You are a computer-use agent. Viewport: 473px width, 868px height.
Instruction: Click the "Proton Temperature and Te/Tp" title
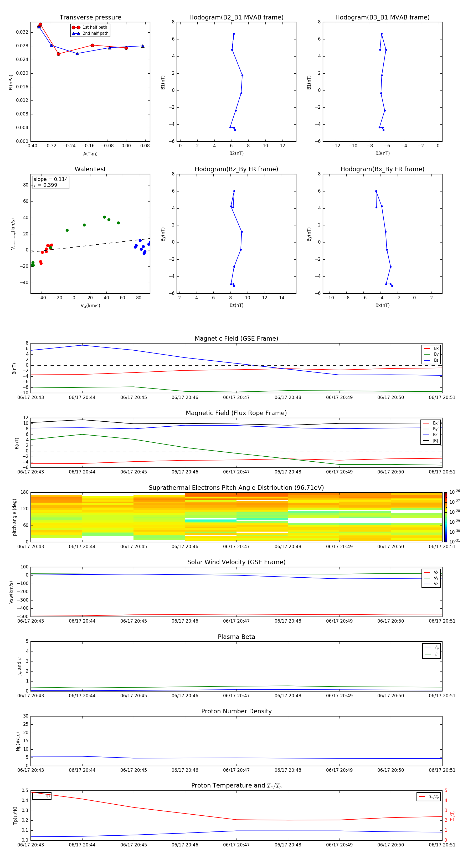pos(236,786)
